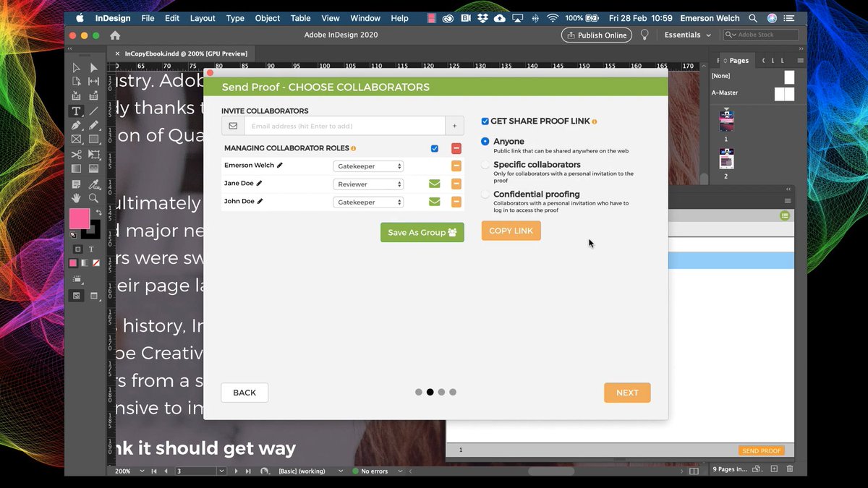Click green envelope icon for John Doe
The width and height of the screenshot is (868, 488).
click(434, 202)
